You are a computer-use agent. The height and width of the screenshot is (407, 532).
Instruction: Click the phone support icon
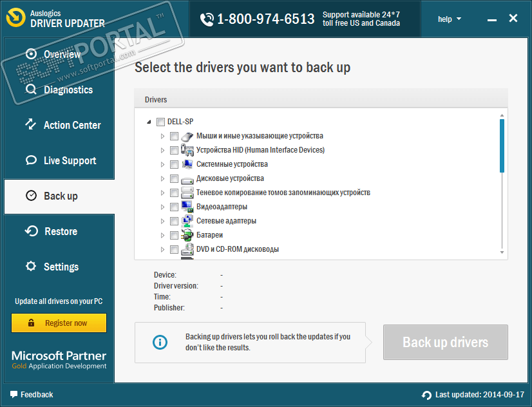click(207, 19)
